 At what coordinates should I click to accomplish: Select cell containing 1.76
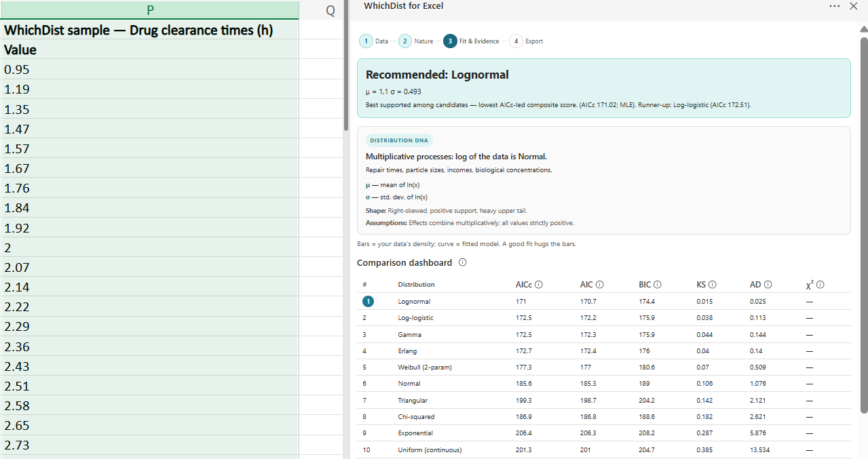(149, 188)
